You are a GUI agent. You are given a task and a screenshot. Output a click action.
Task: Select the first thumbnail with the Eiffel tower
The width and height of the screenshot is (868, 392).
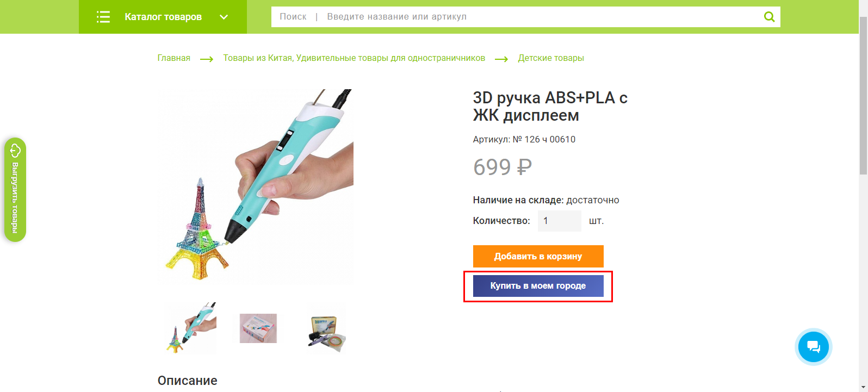191,328
